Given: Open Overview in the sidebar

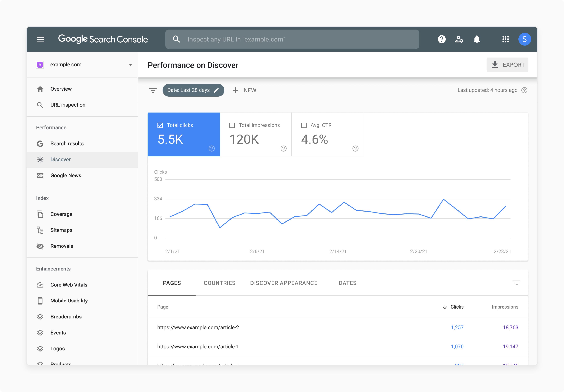Looking at the screenshot, I should click(x=82, y=89).
